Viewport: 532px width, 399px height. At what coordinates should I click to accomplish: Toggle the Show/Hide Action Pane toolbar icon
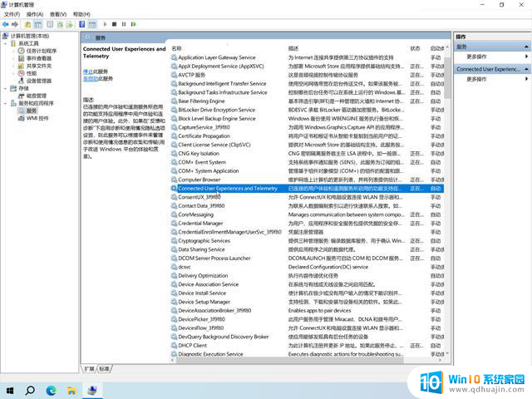point(92,24)
